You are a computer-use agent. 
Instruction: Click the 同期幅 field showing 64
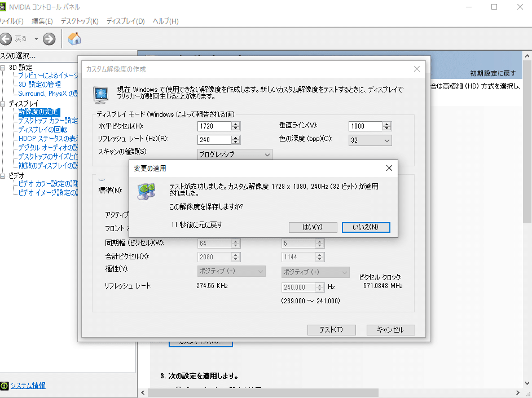pos(214,244)
